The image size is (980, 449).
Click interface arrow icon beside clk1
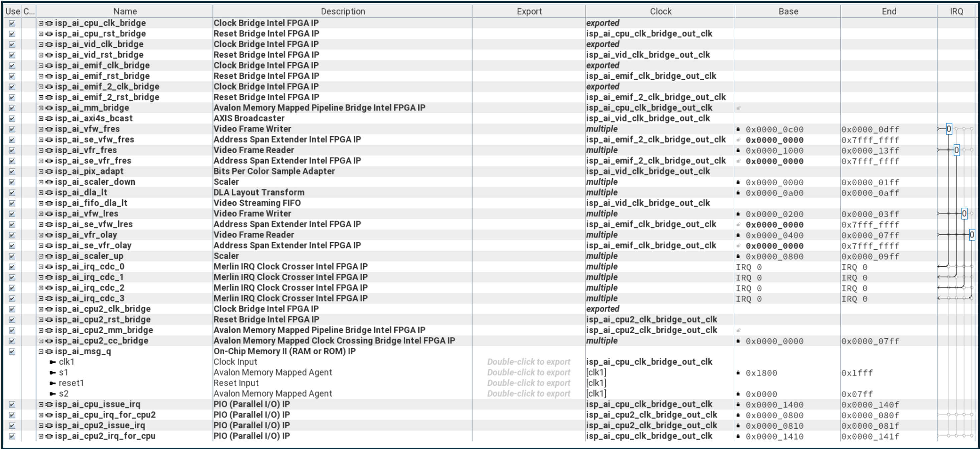click(x=53, y=362)
